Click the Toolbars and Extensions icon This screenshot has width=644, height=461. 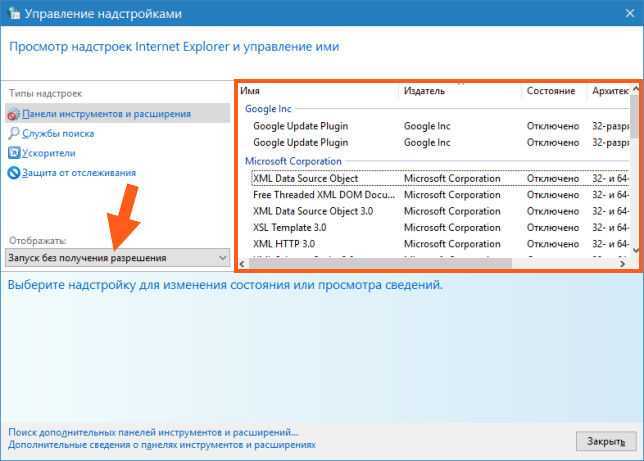(x=13, y=114)
